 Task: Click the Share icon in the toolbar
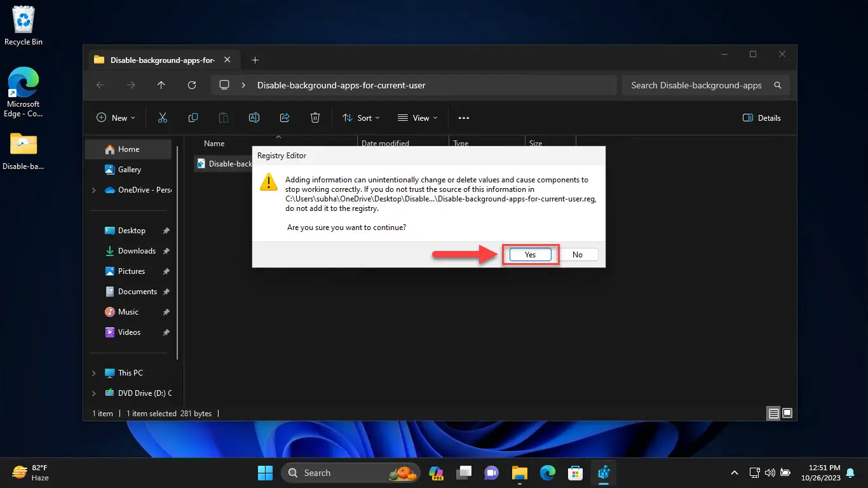pos(285,118)
